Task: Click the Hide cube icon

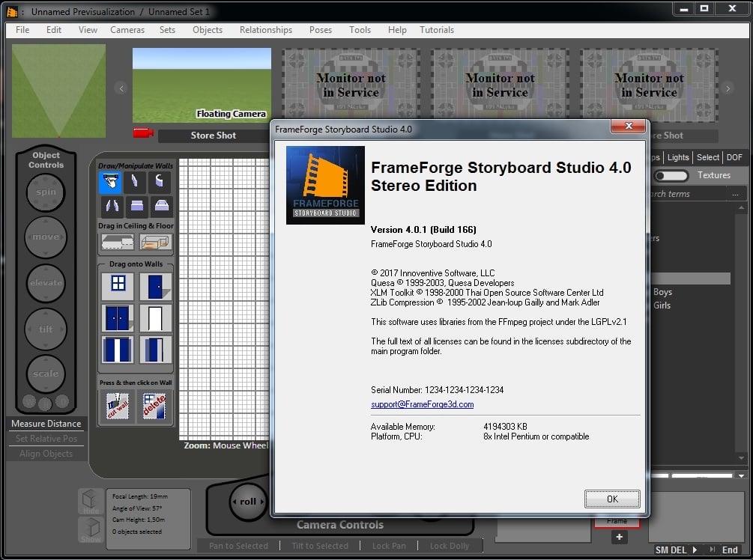Action: tap(91, 502)
